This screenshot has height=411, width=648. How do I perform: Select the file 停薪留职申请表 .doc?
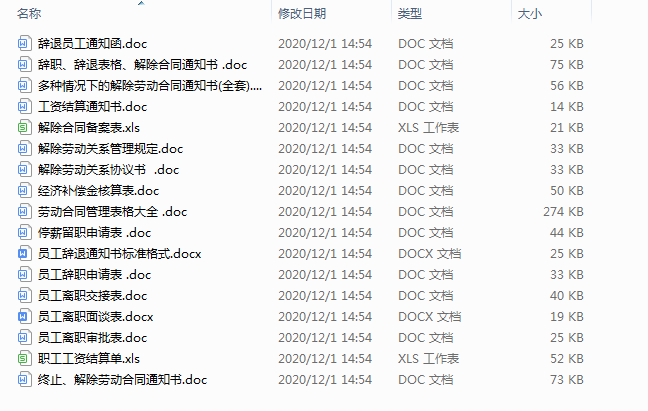(x=94, y=233)
